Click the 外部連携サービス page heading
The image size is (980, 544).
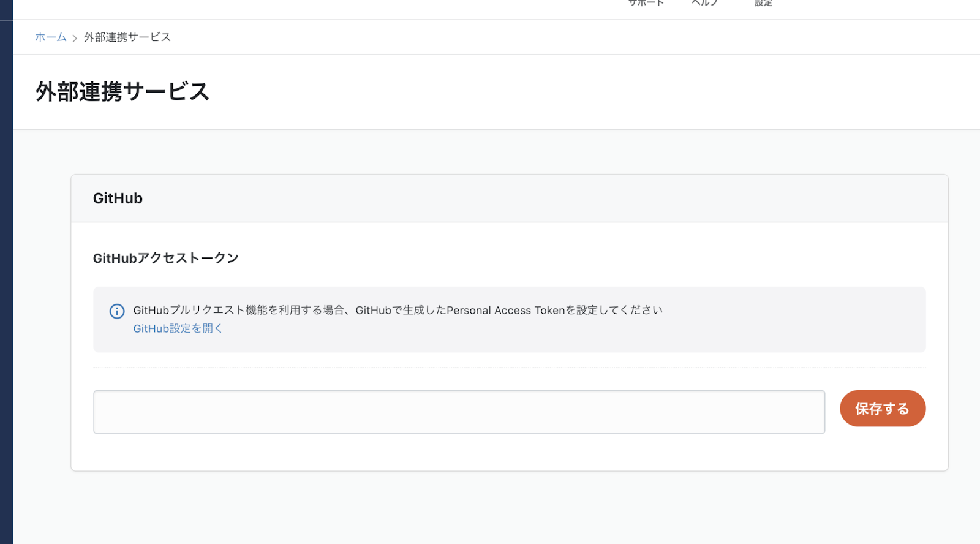(x=123, y=92)
